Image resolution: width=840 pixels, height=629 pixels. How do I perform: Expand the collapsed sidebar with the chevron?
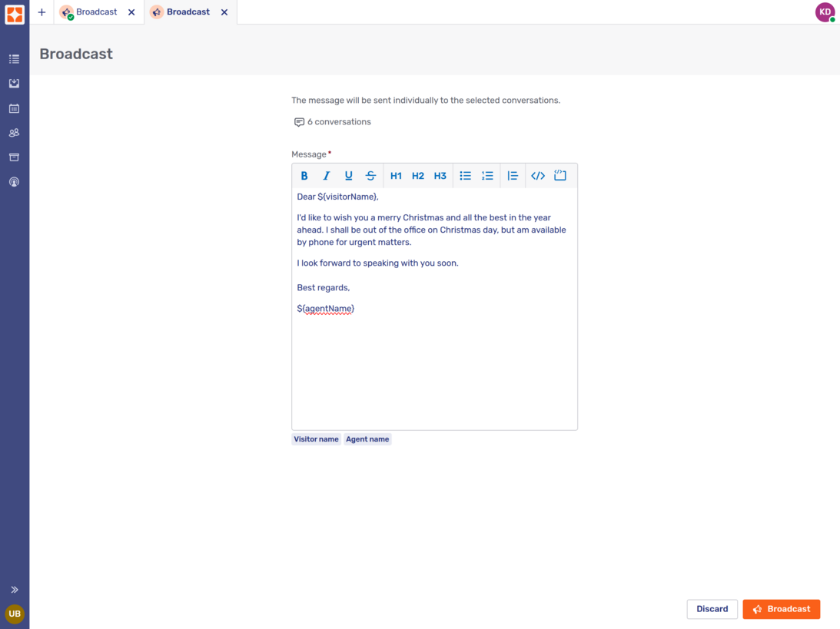click(x=14, y=589)
